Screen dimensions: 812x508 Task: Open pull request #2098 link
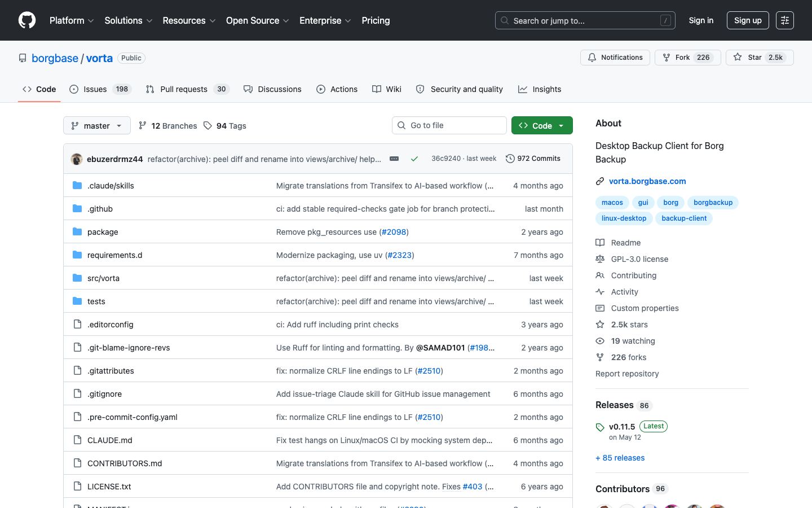[394, 232]
